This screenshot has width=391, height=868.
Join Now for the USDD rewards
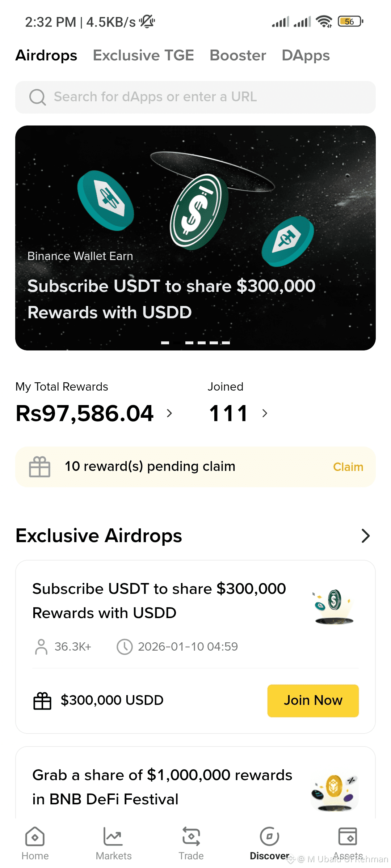[x=313, y=701]
